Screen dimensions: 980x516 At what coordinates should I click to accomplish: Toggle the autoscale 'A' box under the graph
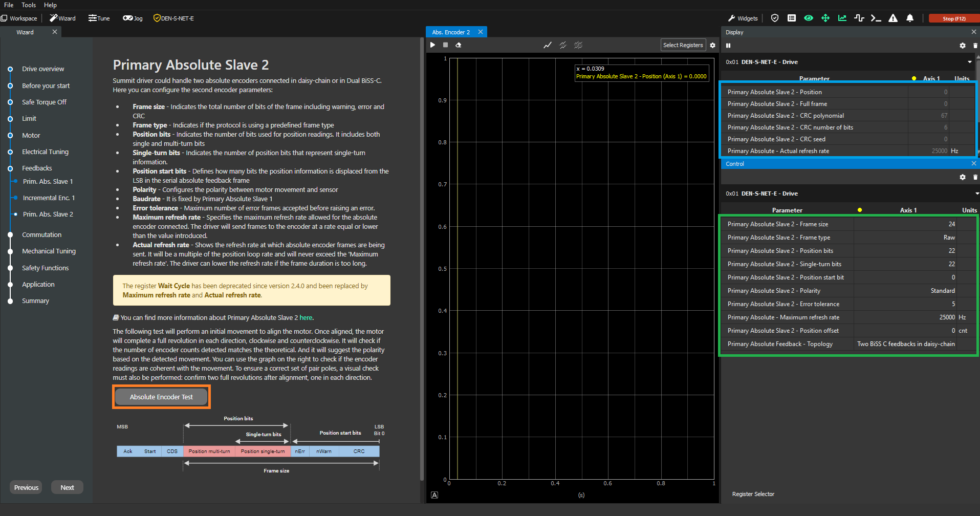pos(434,495)
